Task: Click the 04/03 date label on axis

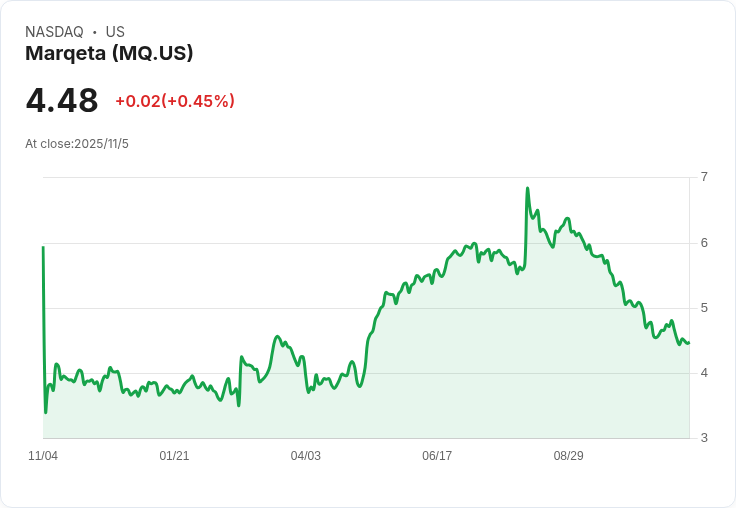Action: click(306, 456)
